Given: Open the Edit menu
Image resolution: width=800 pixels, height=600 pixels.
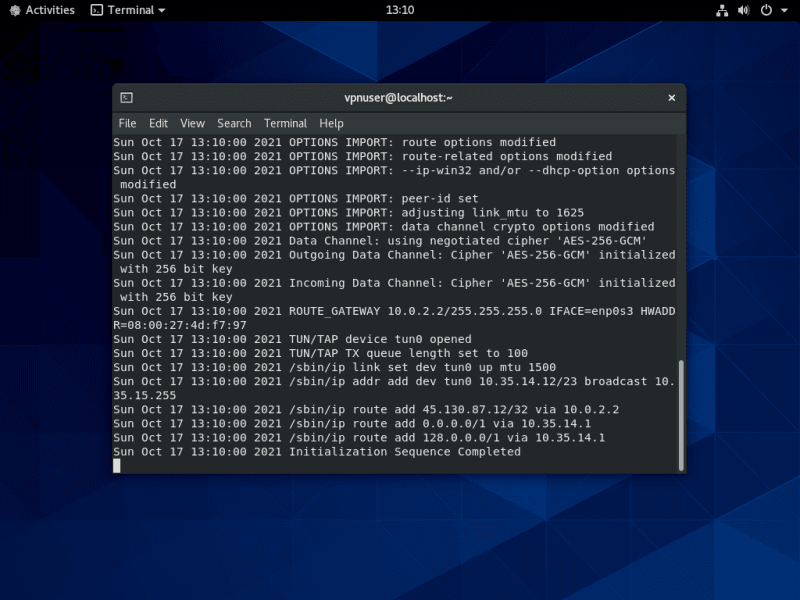Looking at the screenshot, I should pyautogui.click(x=158, y=123).
